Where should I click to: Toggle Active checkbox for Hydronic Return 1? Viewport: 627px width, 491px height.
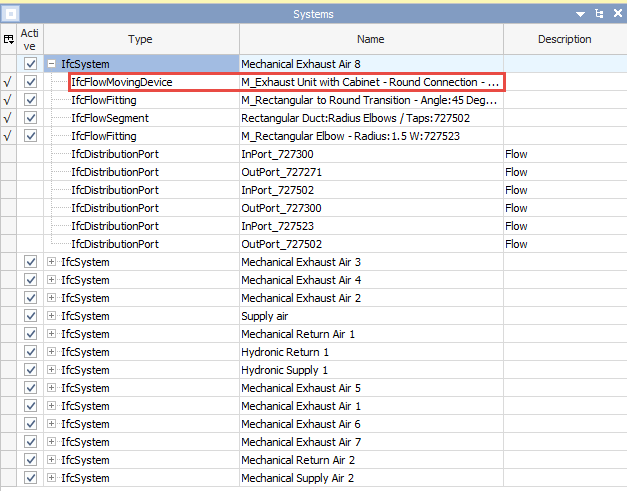[x=31, y=352]
